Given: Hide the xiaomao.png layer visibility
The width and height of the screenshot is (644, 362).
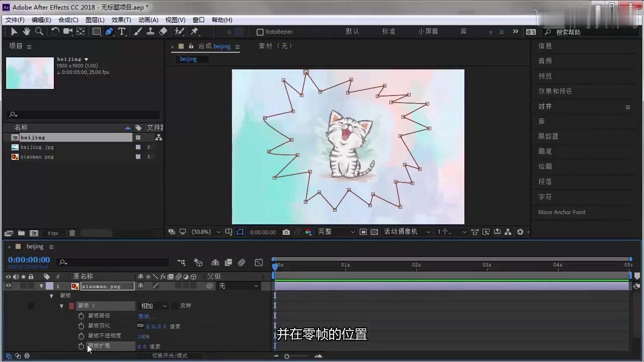Looking at the screenshot, I should (x=8, y=286).
